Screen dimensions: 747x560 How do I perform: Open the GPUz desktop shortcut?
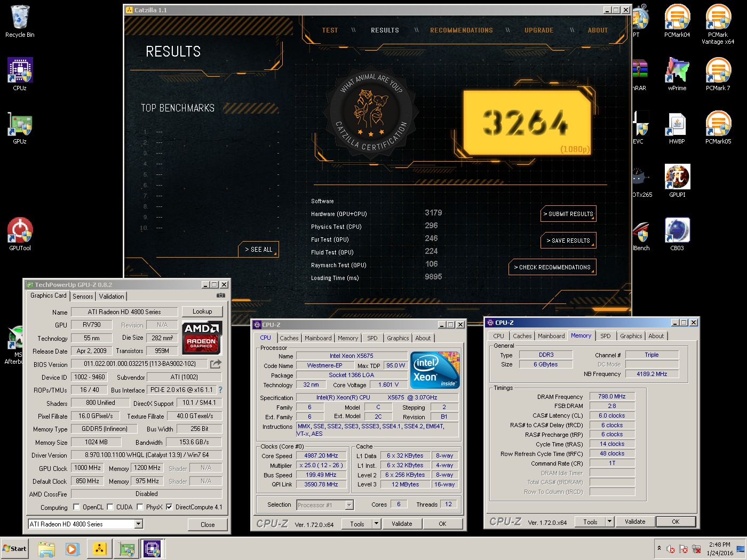coord(20,127)
